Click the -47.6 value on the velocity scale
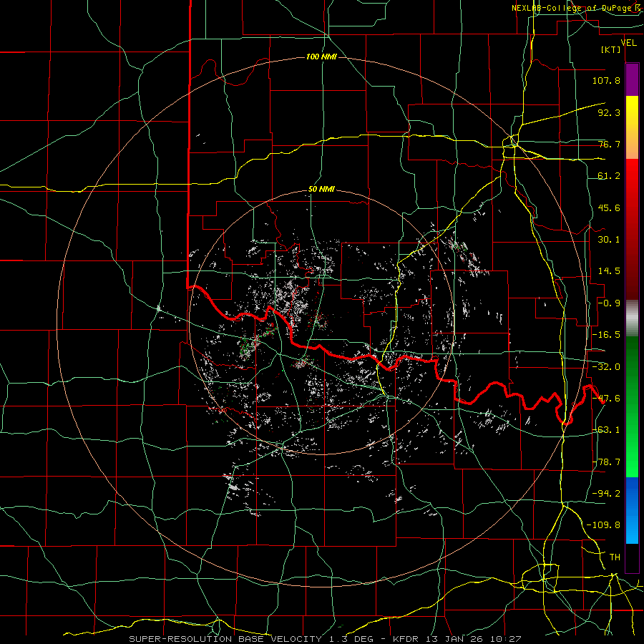 click(606, 399)
